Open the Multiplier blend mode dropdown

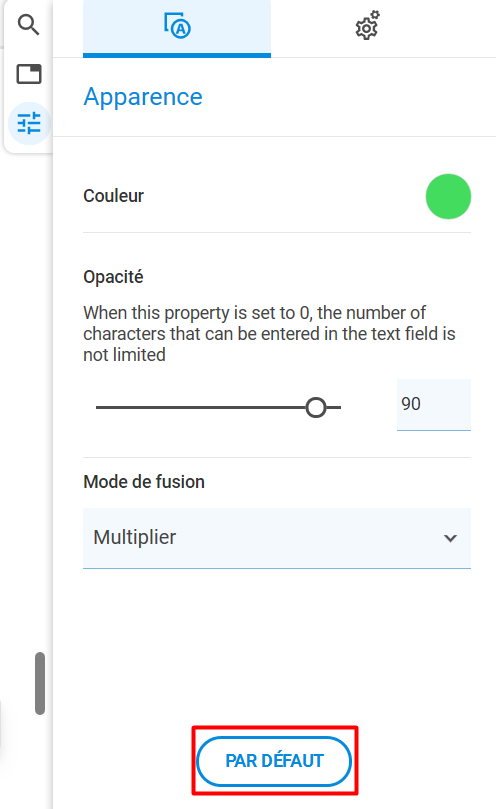click(x=277, y=538)
